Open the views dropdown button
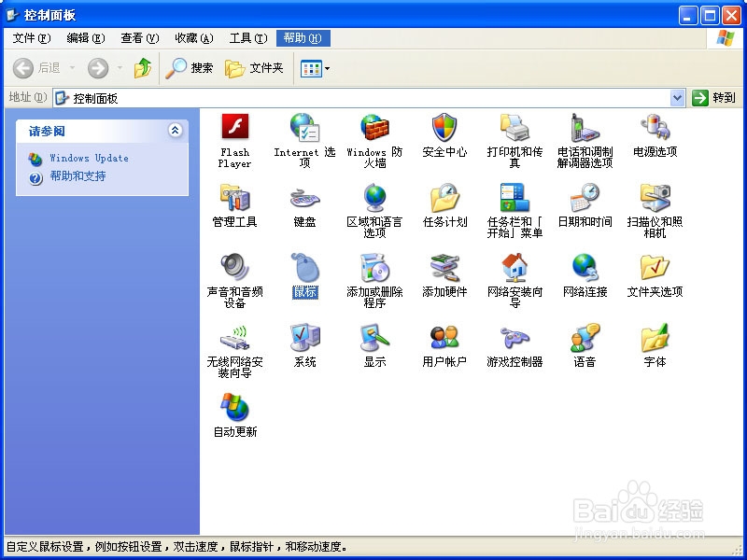 315,68
